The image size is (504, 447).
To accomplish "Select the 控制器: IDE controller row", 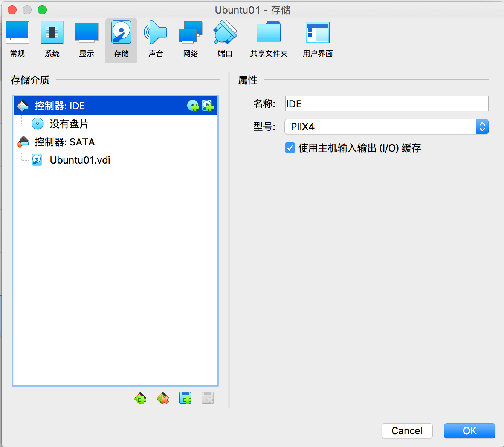I will 115,106.
